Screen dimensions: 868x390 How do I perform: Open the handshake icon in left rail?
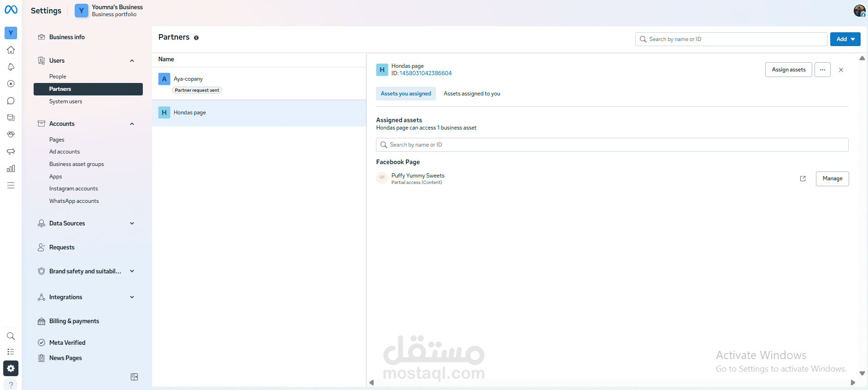(x=11, y=134)
